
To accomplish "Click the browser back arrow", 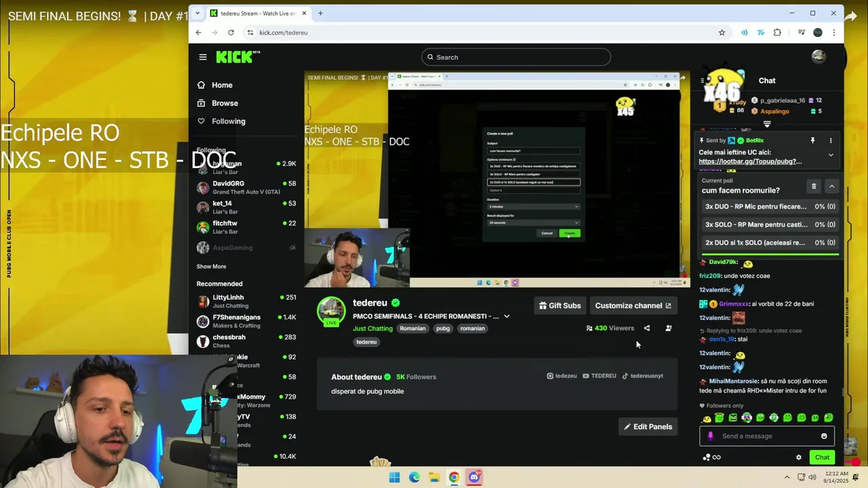I will 198,33.
